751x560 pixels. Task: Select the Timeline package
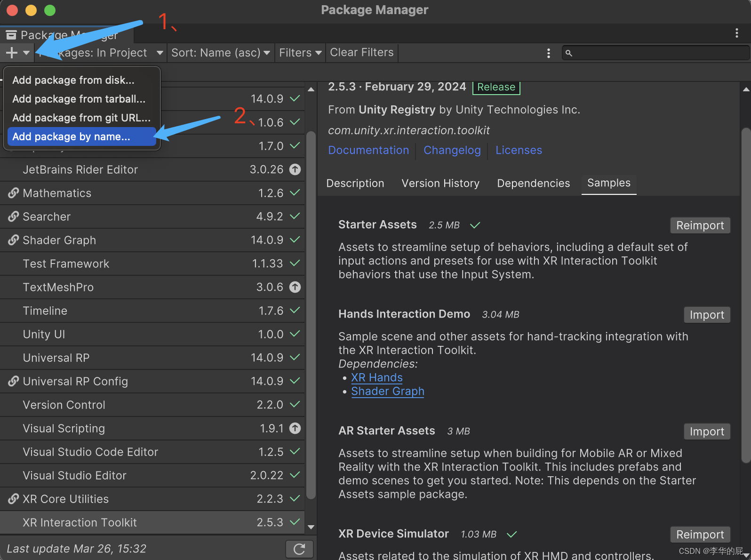[152, 311]
